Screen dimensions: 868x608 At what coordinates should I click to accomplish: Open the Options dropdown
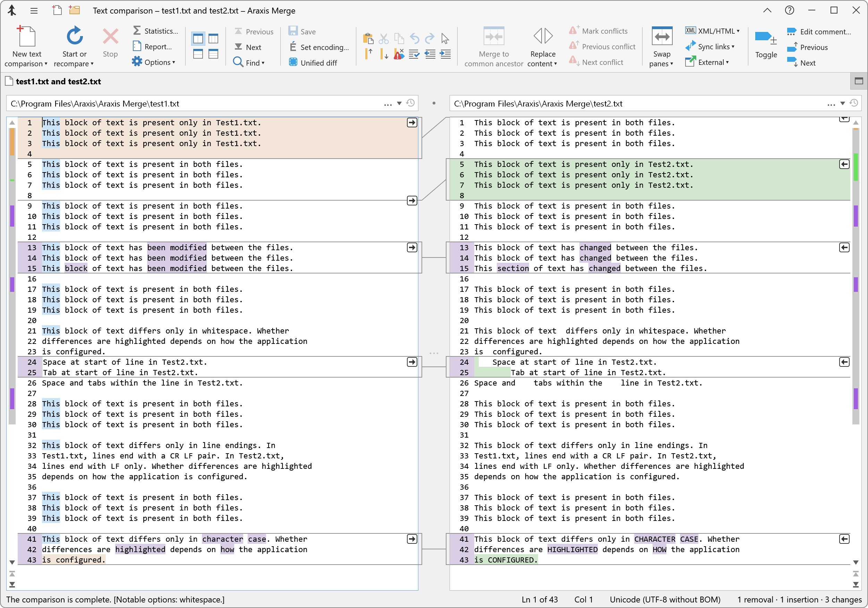pyautogui.click(x=154, y=62)
